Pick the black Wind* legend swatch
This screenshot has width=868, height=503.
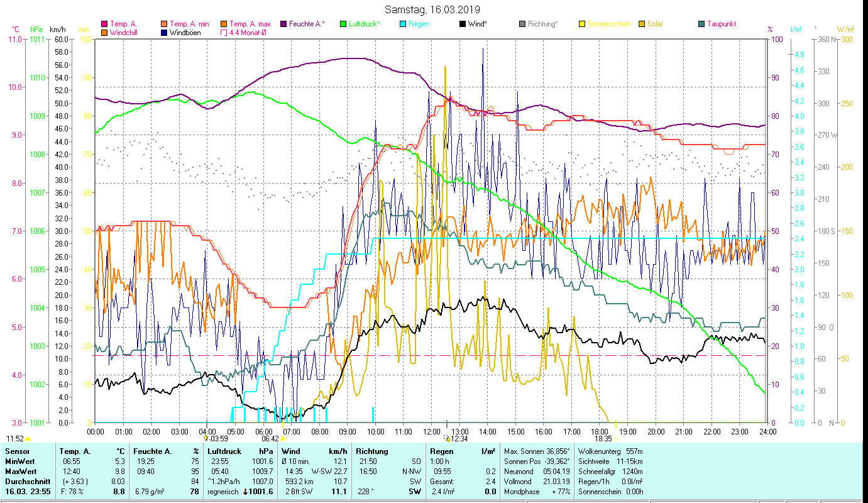click(x=463, y=24)
